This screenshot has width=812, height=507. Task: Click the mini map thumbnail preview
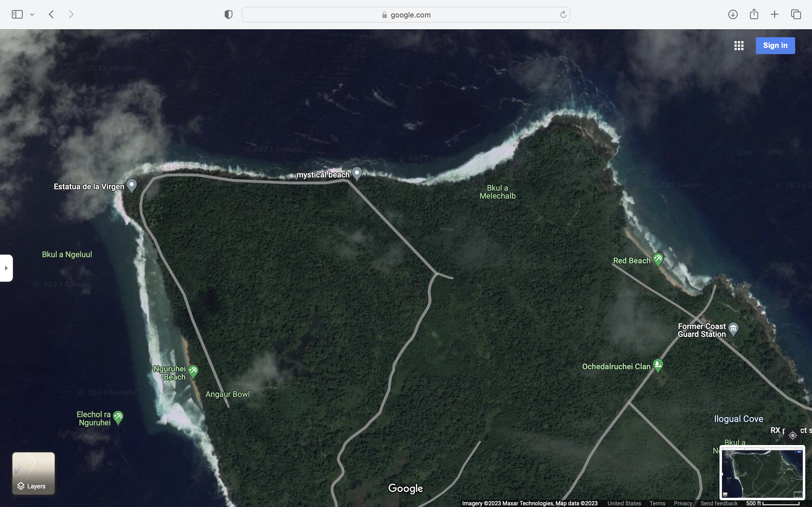[762, 473]
